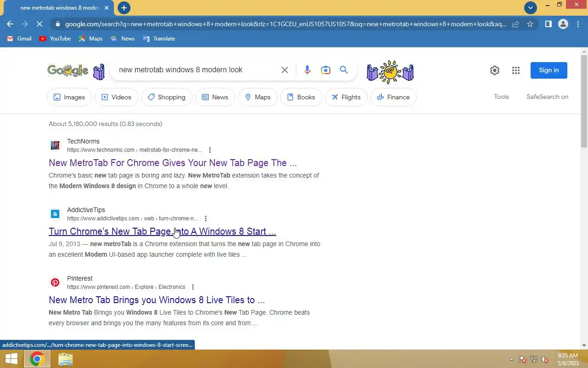This screenshot has height=368, width=588.
Task: Open Pinterest result options menu
Action: [193, 287]
